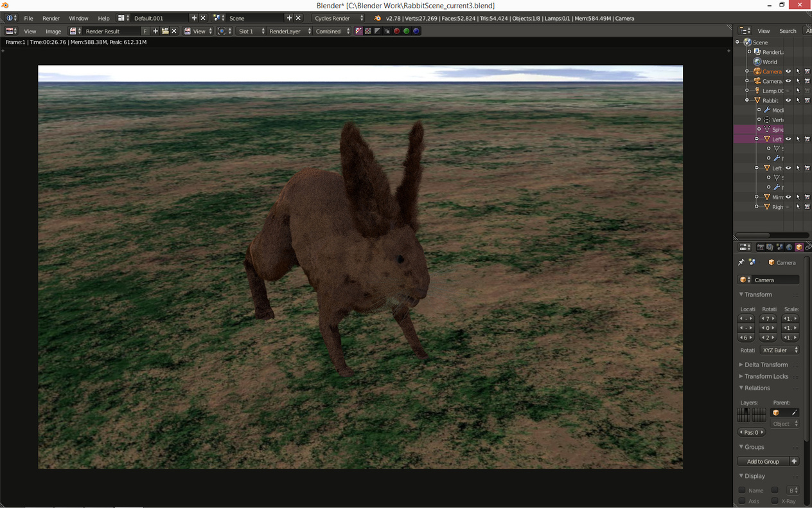Open the image folder icon in header
The image size is (812, 508).
click(x=164, y=31)
